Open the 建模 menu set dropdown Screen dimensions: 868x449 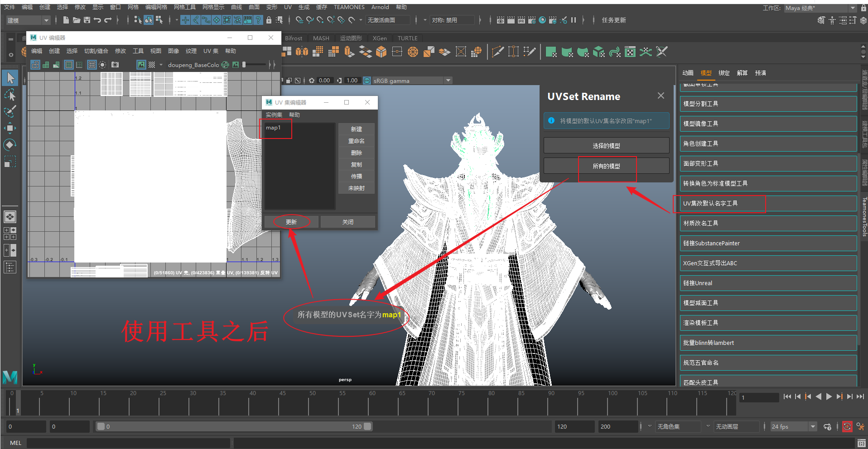tap(28, 20)
